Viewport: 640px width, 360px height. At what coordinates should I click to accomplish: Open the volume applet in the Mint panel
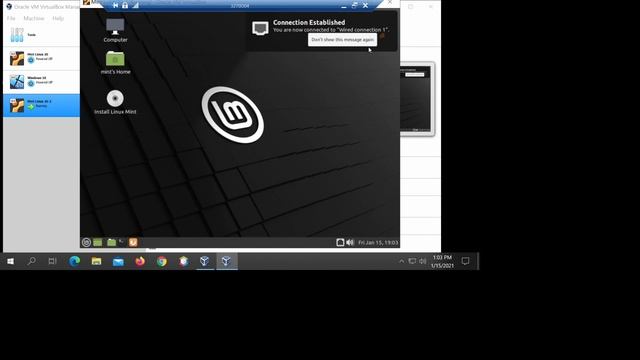coord(350,242)
